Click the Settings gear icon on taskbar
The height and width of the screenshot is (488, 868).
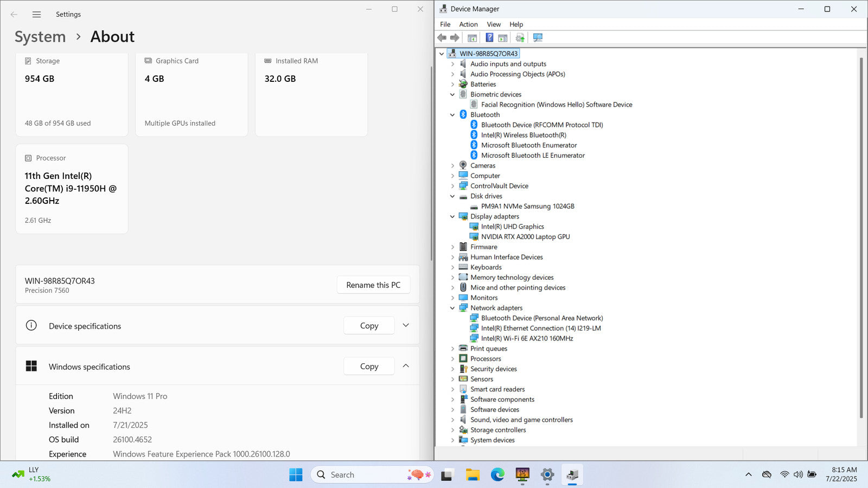coord(547,475)
